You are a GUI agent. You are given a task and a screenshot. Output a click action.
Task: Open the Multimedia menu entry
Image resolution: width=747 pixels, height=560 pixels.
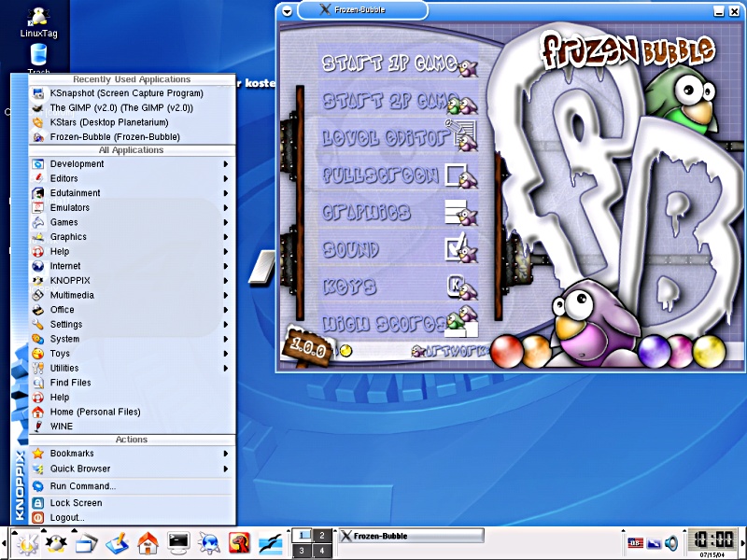pyautogui.click(x=132, y=295)
